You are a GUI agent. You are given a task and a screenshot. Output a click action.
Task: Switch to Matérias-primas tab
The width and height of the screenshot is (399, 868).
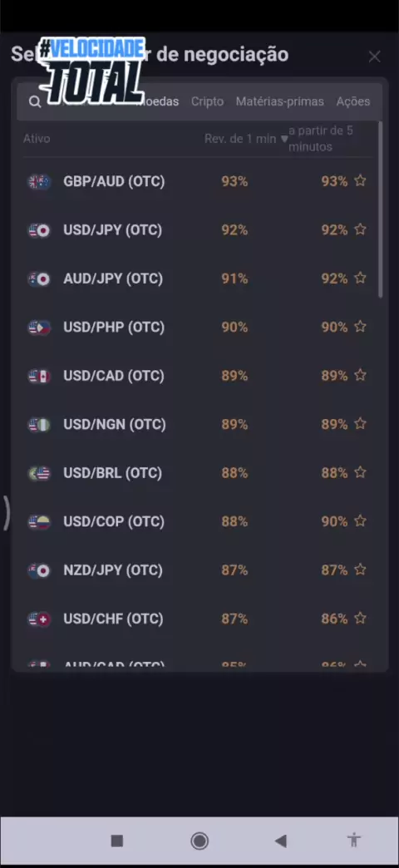pyautogui.click(x=280, y=101)
